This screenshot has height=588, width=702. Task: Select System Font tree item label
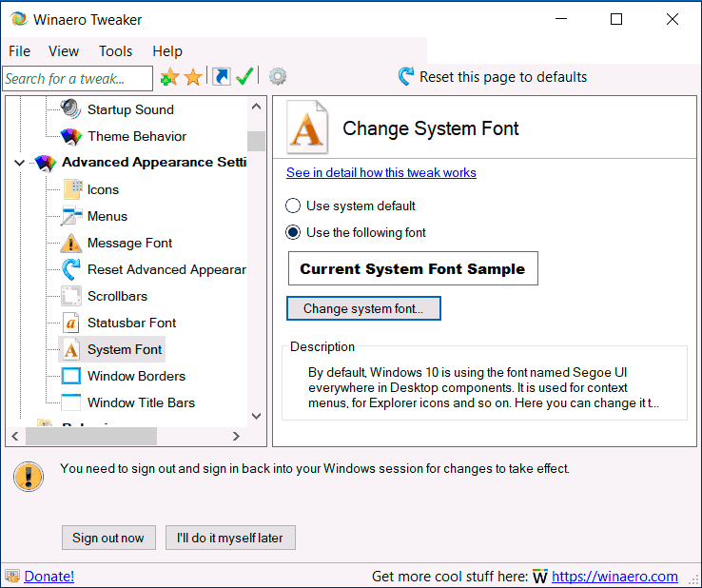coord(125,349)
